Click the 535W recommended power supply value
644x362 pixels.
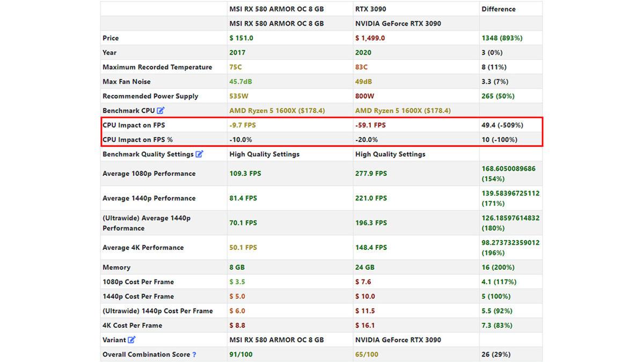(239, 96)
